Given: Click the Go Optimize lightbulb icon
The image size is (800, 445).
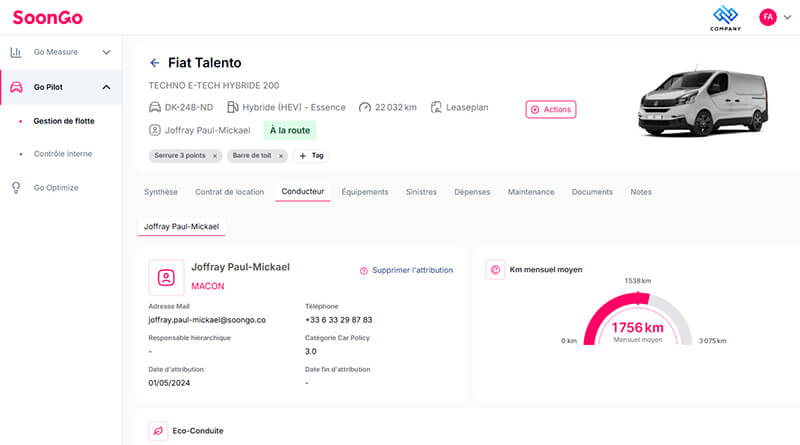Looking at the screenshot, I should 16,187.
